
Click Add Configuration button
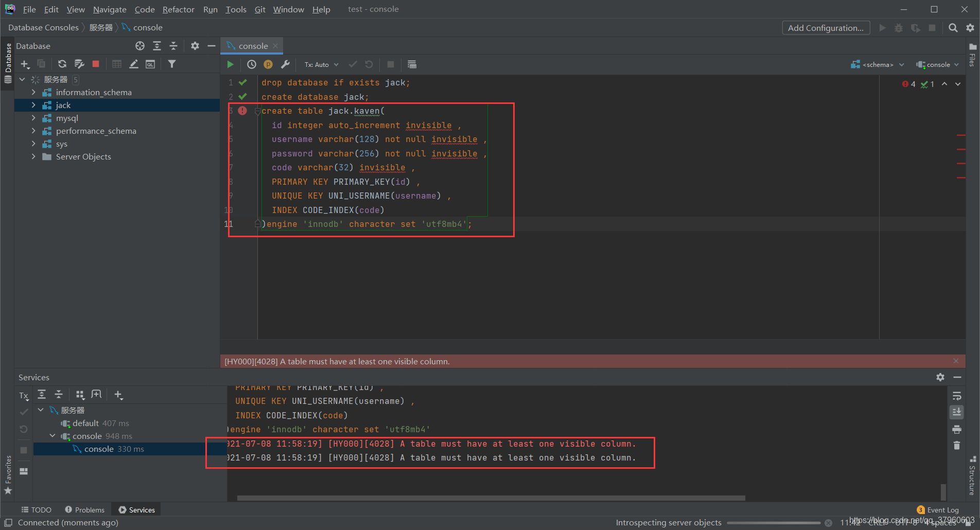point(826,28)
